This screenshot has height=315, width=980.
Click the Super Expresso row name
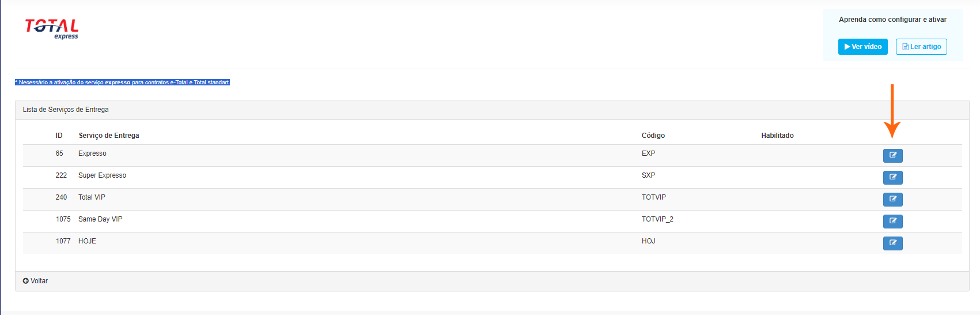[102, 175]
